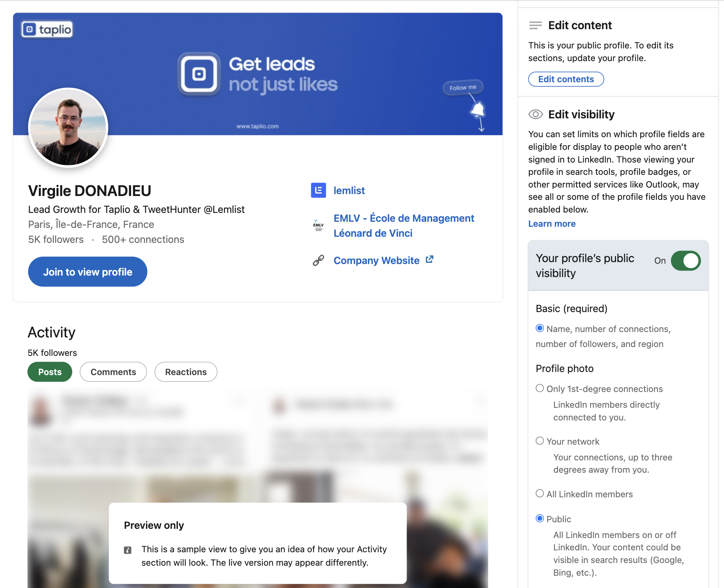
Task: Select the Public profile photo radio option
Action: tap(540, 518)
